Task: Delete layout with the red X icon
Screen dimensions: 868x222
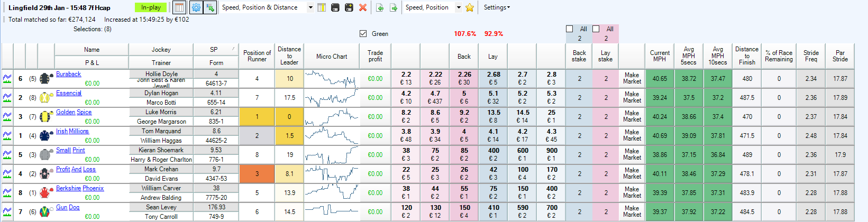Action: (363, 7)
